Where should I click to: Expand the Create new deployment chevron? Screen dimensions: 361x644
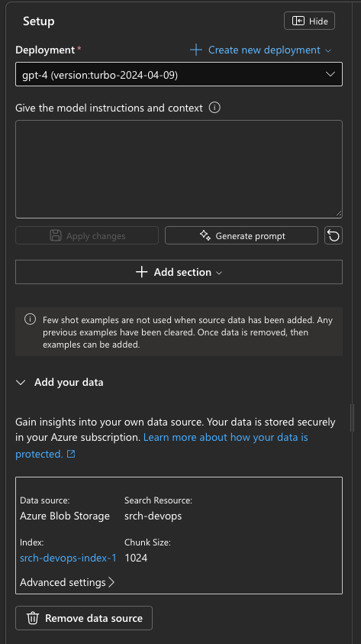point(328,50)
